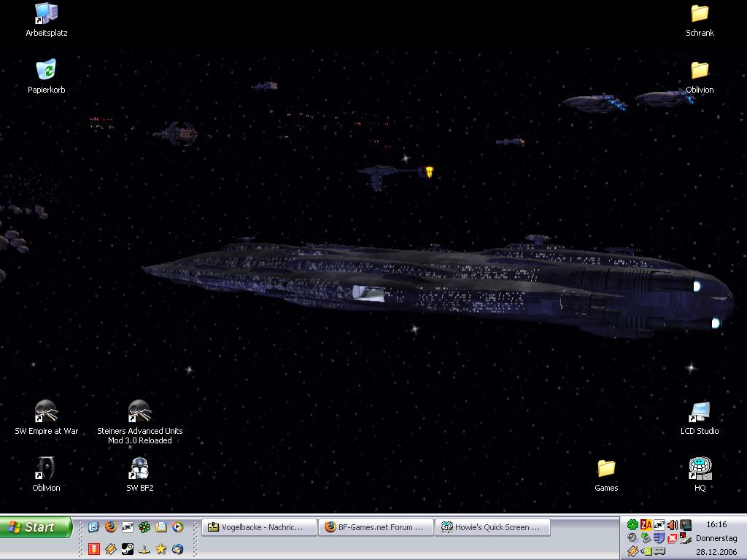Viewport: 747px width, 560px height.
Task: Click the red X tray icon
Action: coord(672,539)
